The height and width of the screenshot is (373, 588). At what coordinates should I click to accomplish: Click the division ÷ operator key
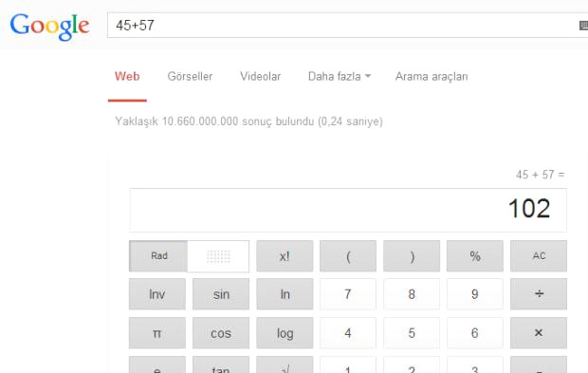[539, 294]
